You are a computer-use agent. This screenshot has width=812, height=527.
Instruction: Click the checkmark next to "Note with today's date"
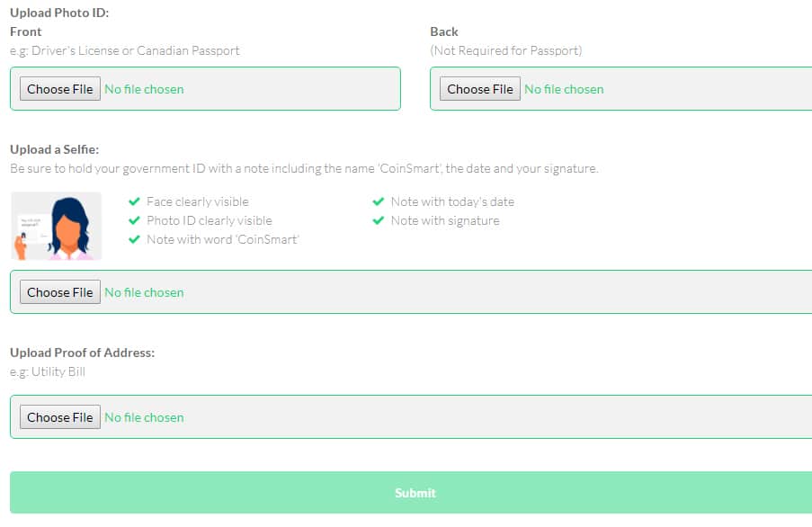[379, 201]
